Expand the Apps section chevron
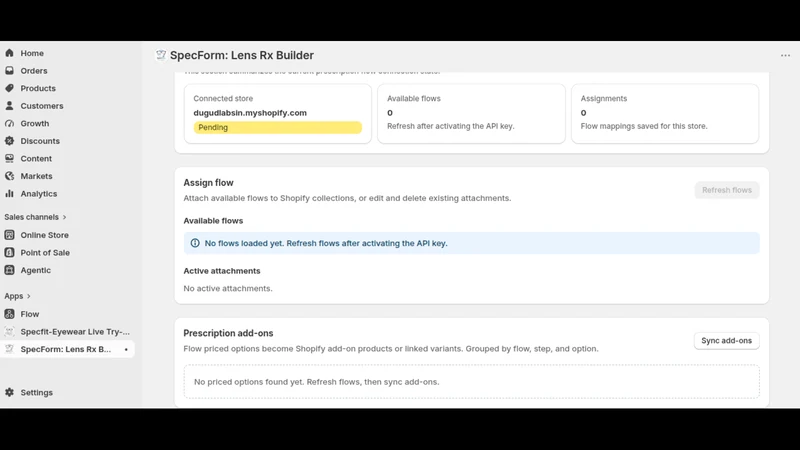The width and height of the screenshot is (800, 450). 29,296
